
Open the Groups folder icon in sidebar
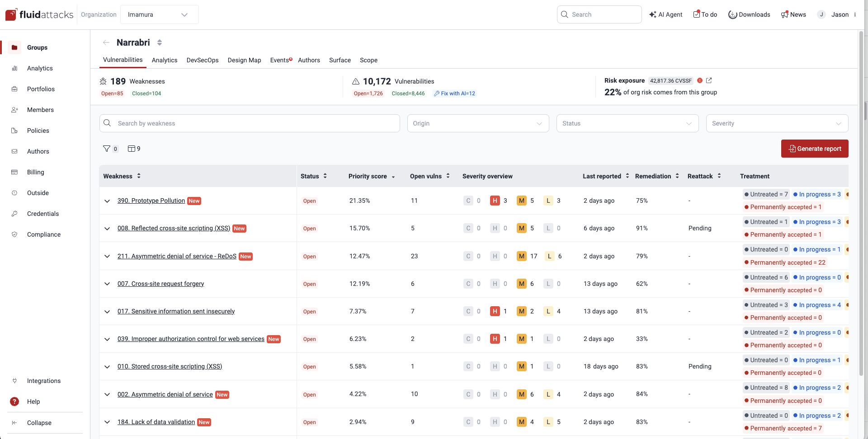click(14, 47)
